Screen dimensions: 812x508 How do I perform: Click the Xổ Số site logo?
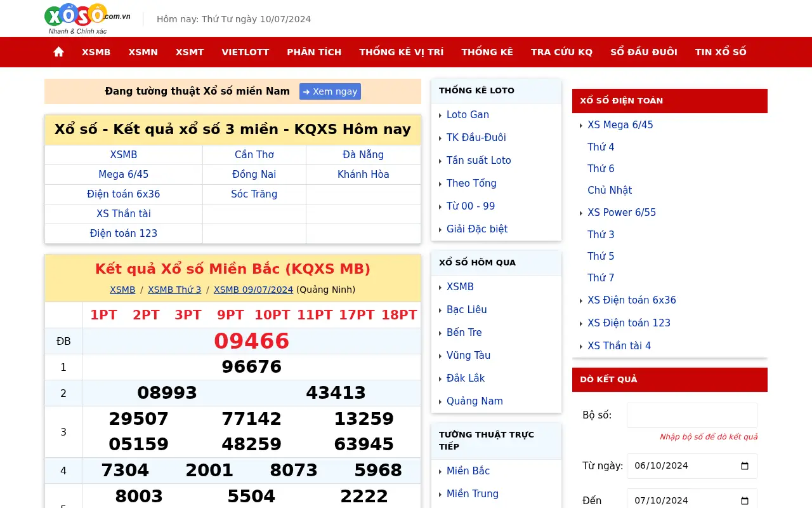pos(88,19)
